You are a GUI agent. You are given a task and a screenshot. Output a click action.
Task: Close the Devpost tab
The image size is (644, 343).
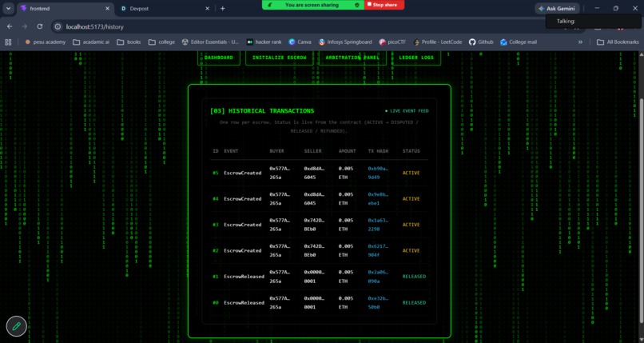tap(208, 8)
